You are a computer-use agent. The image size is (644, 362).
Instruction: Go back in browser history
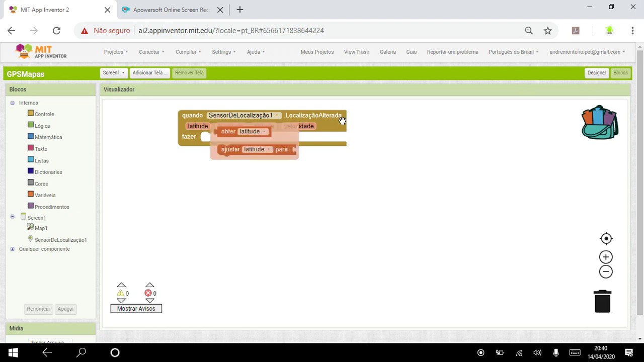(11, 31)
